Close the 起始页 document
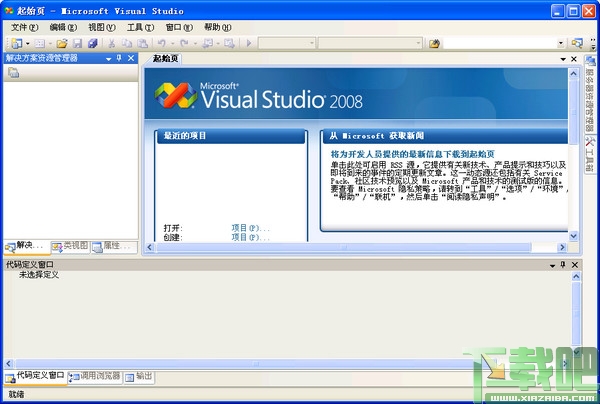 click(574, 59)
